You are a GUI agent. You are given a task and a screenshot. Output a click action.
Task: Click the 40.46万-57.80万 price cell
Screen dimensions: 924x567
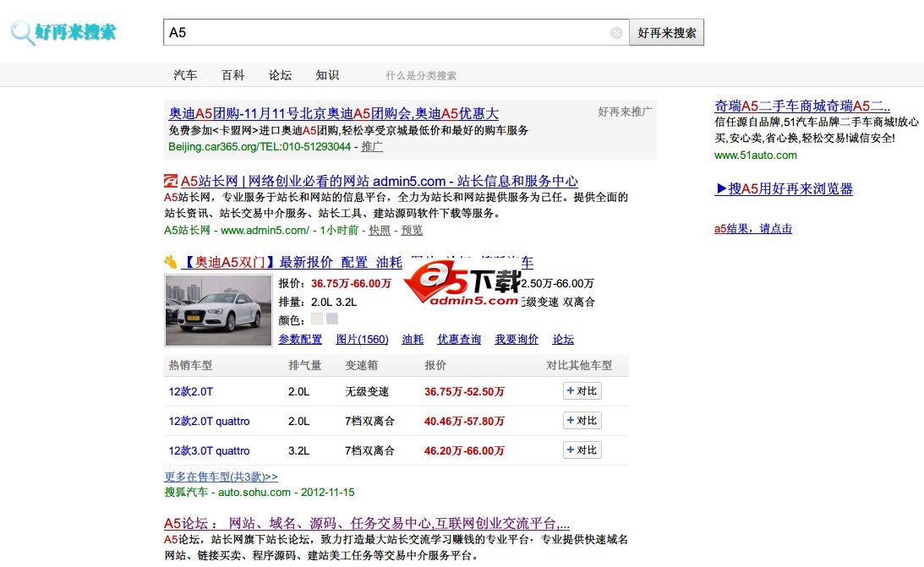point(464,421)
